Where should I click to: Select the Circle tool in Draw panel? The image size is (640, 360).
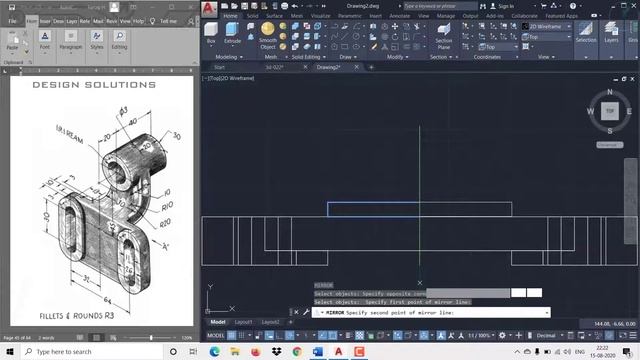click(x=356, y=36)
